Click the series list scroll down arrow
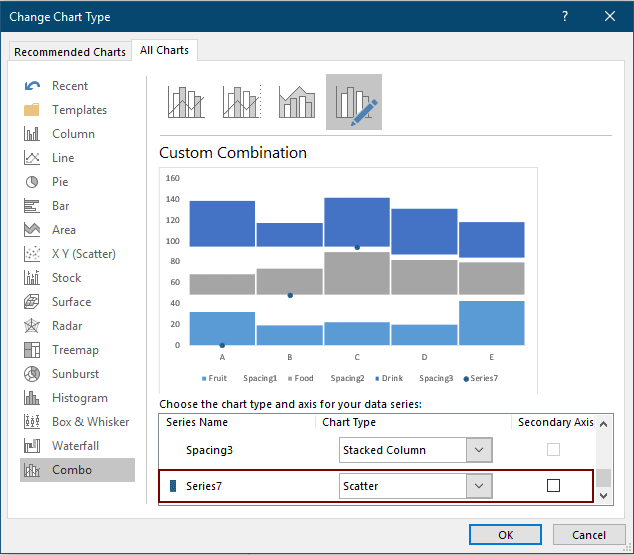 click(x=604, y=496)
